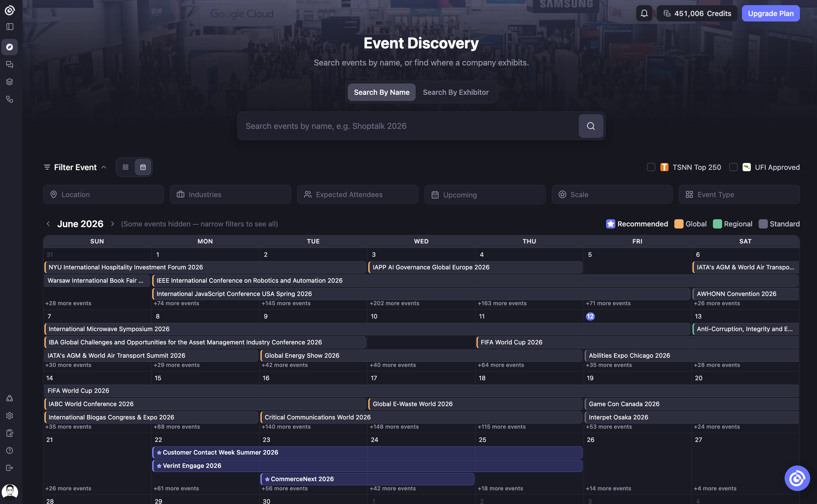Screen dimensions: 817x504
Task: Switch to calendar view icon
Action: tap(143, 167)
